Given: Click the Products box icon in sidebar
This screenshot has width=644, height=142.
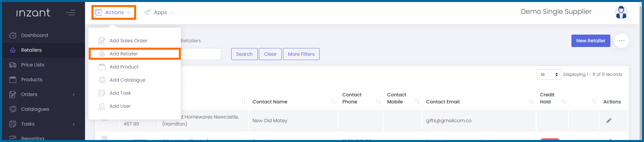Looking at the screenshot, I should [13, 80].
